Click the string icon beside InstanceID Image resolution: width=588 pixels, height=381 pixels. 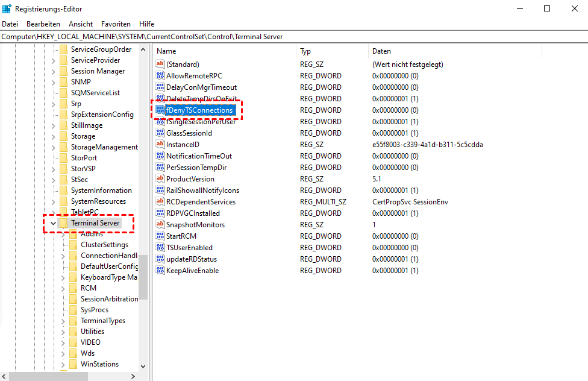coord(160,145)
